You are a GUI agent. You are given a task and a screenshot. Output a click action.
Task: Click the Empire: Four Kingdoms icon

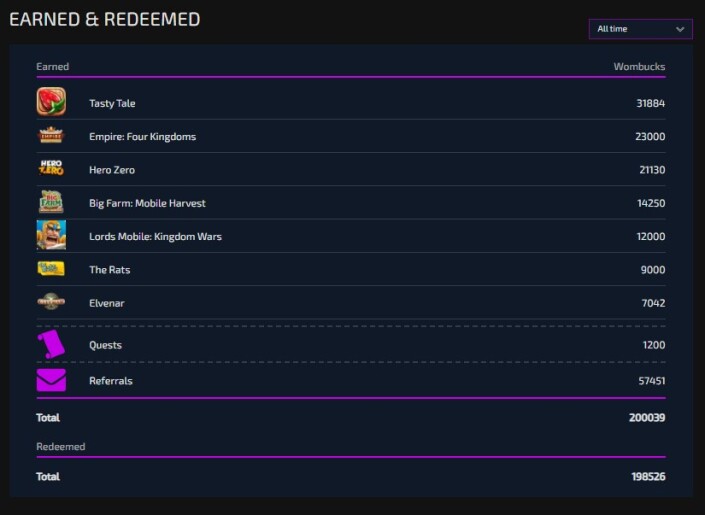[51, 135]
